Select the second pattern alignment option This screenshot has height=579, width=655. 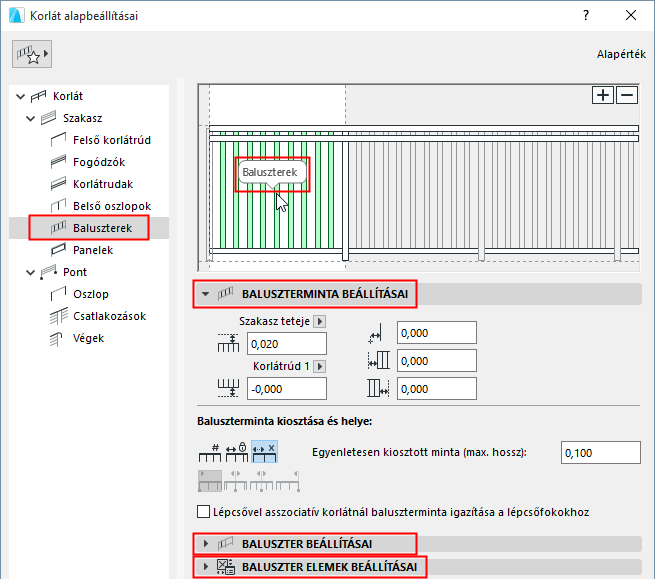236,481
